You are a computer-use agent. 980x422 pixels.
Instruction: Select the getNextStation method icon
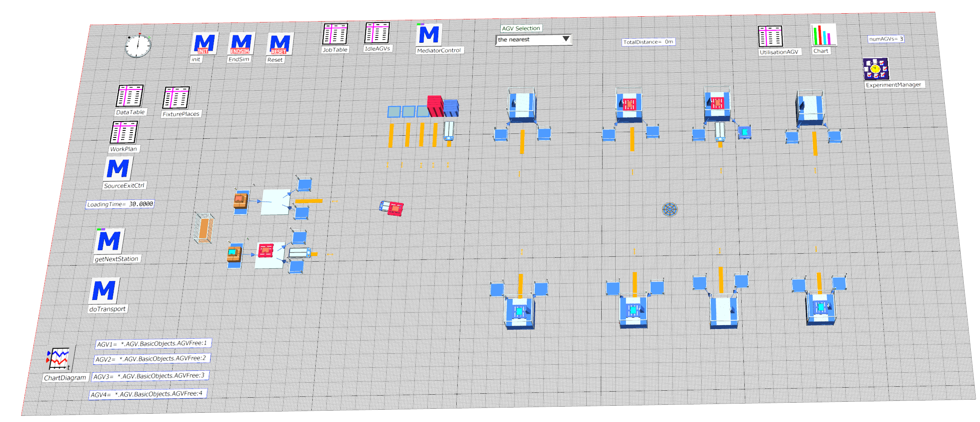point(109,241)
